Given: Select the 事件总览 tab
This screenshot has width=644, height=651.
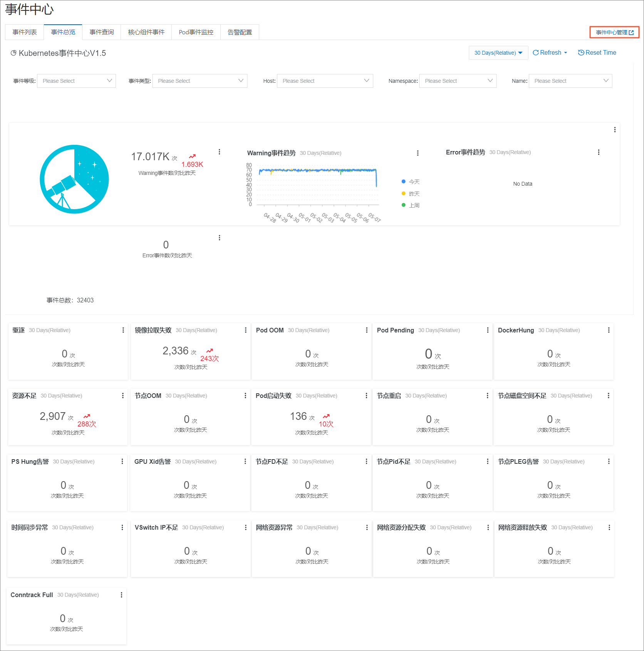Looking at the screenshot, I should [63, 32].
